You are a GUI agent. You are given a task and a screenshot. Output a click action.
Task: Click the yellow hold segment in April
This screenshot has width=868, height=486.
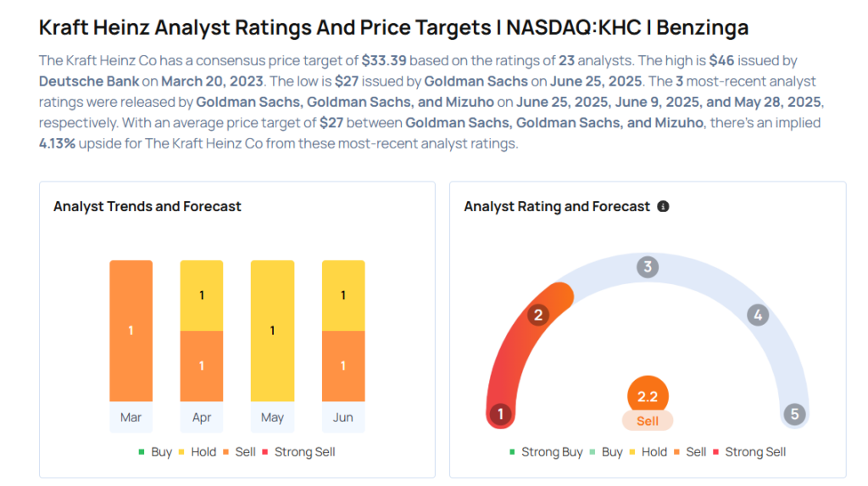click(202, 295)
